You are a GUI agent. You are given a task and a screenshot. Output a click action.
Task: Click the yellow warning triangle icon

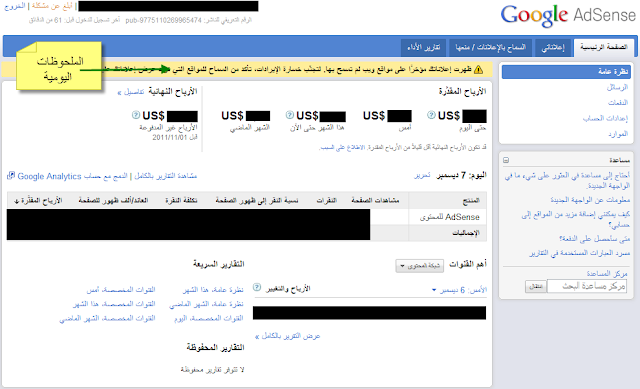478,70
